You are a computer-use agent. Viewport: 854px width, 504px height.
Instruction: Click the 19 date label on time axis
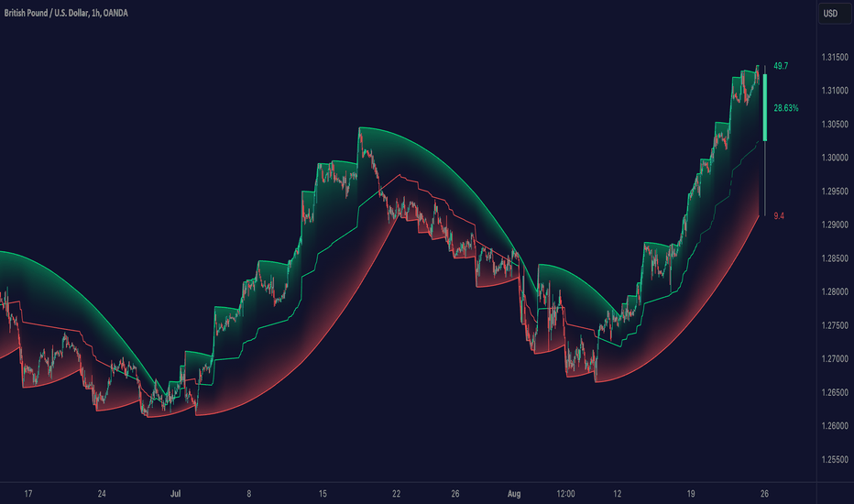point(691,494)
